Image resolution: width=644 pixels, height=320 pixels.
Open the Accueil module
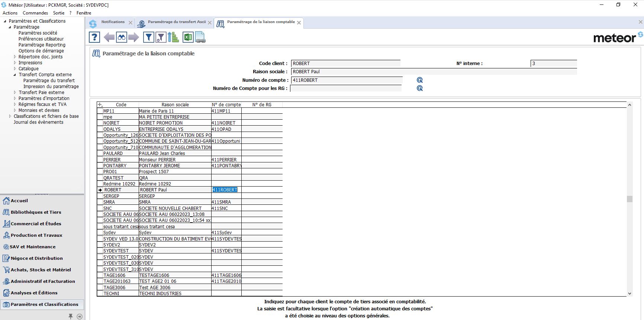click(42, 201)
